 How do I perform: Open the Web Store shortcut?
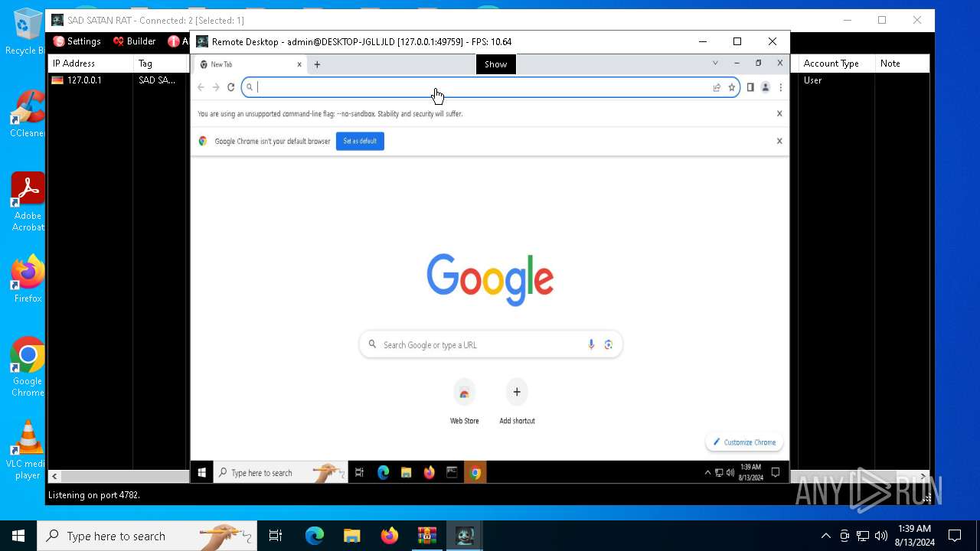(464, 401)
